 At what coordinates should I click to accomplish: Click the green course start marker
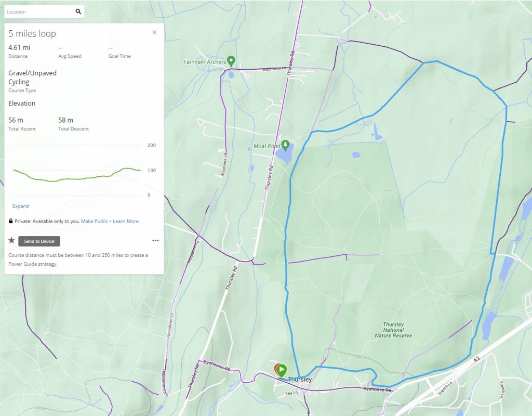[x=282, y=370]
